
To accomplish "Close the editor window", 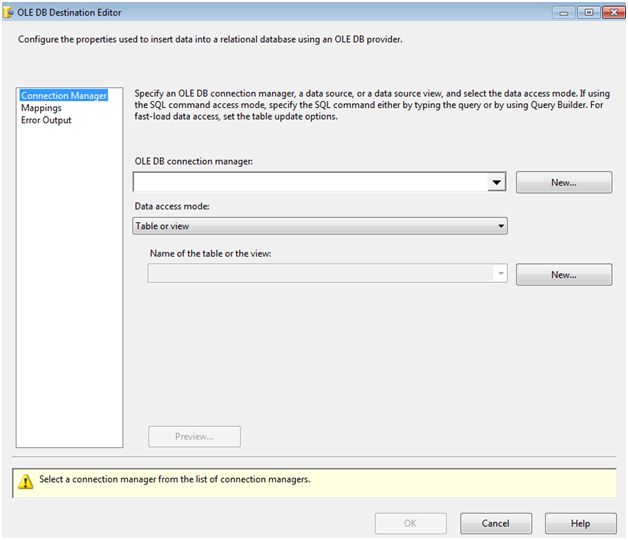I will 614,13.
